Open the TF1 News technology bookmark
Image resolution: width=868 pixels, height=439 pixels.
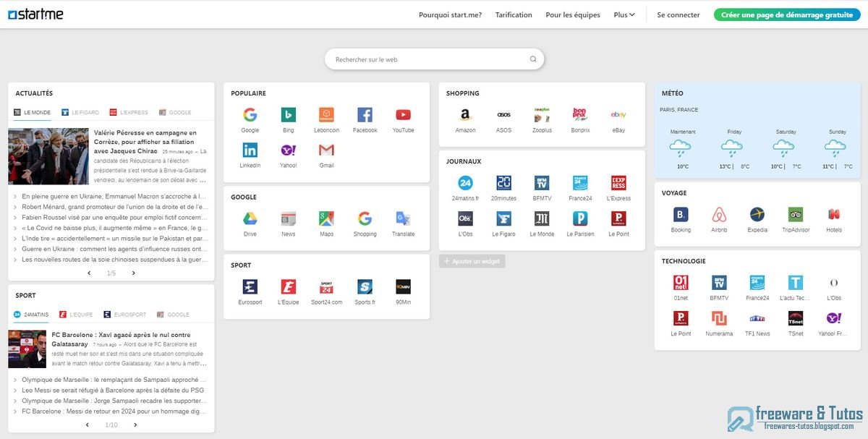(757, 318)
